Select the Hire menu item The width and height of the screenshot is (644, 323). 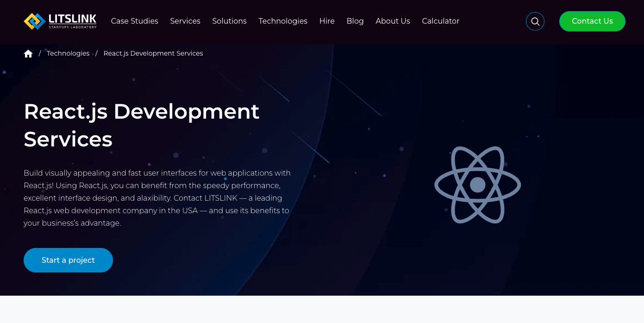[x=327, y=21]
